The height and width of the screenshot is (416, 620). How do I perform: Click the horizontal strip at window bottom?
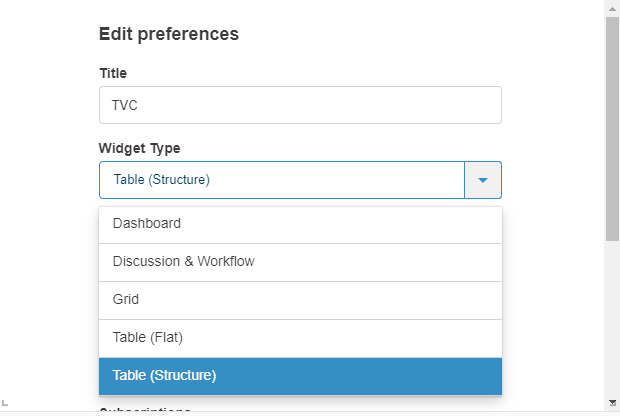pyautogui.click(x=300, y=412)
